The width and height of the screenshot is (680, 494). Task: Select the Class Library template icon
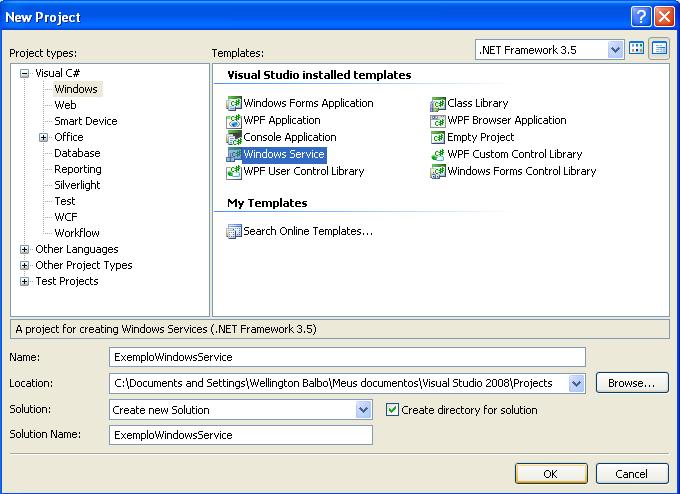tap(438, 103)
